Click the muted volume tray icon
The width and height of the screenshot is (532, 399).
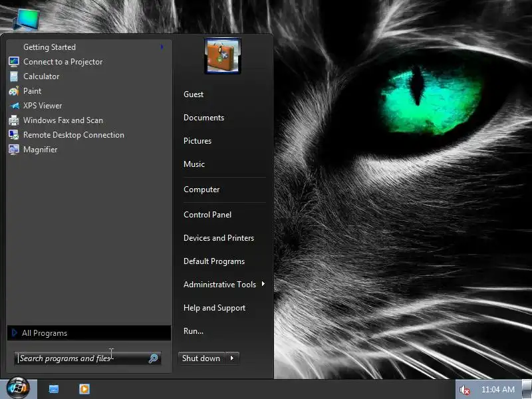click(464, 390)
